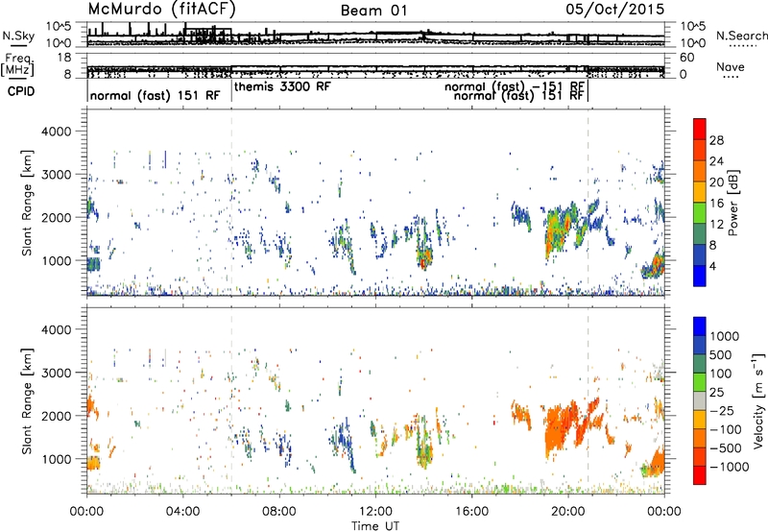The image size is (768, 532).
Task: Click the '100' velocity colorbar value
Action: pyautogui.click(x=721, y=374)
